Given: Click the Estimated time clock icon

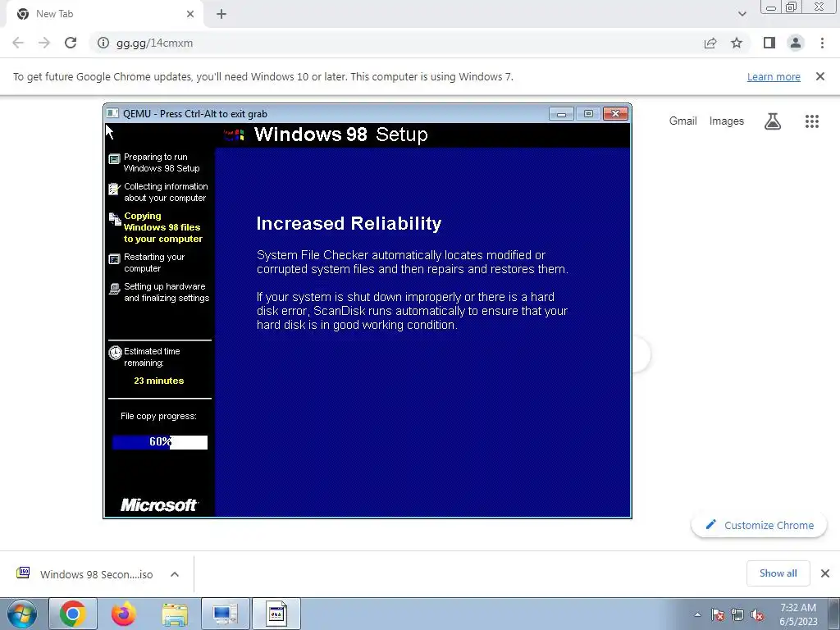Looking at the screenshot, I should (x=115, y=352).
